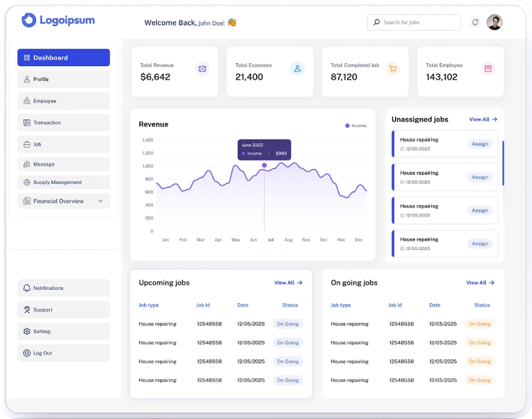Click the notification bell icon in header
This screenshot has width=532, height=419.
click(x=475, y=23)
